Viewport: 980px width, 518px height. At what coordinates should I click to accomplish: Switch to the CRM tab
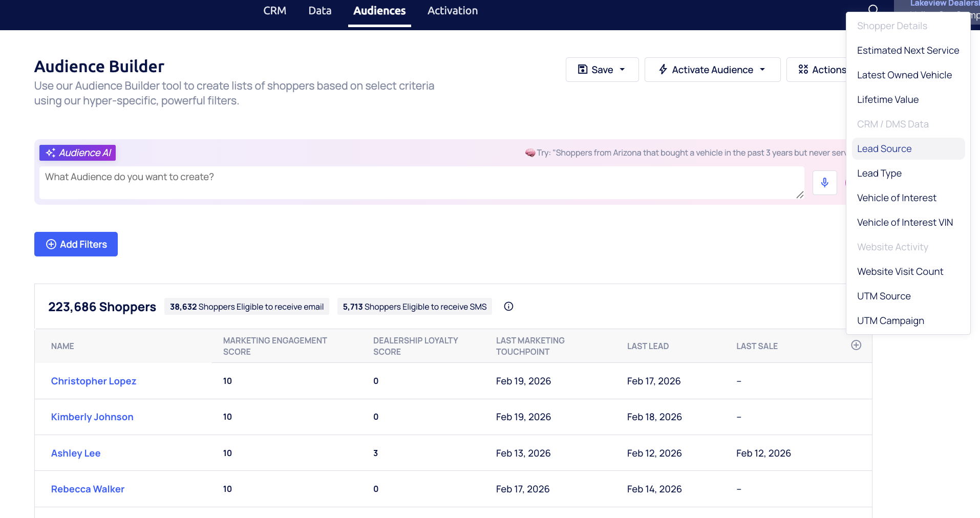pyautogui.click(x=275, y=10)
